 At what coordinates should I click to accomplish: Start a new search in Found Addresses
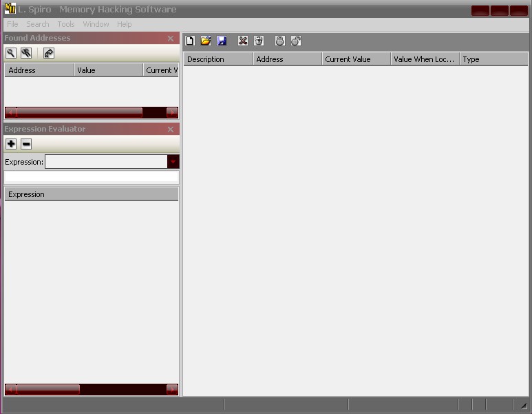pyautogui.click(x=11, y=53)
